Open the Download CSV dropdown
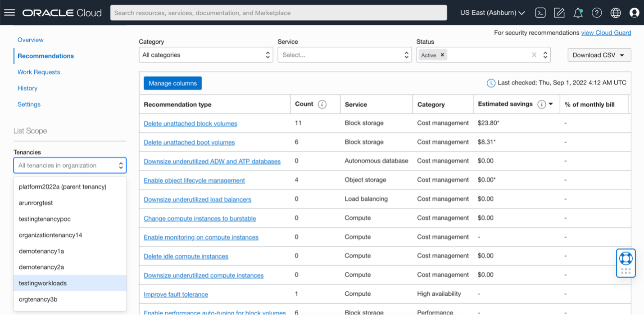Screen dimensions: 644x316 pyautogui.click(x=599, y=54)
